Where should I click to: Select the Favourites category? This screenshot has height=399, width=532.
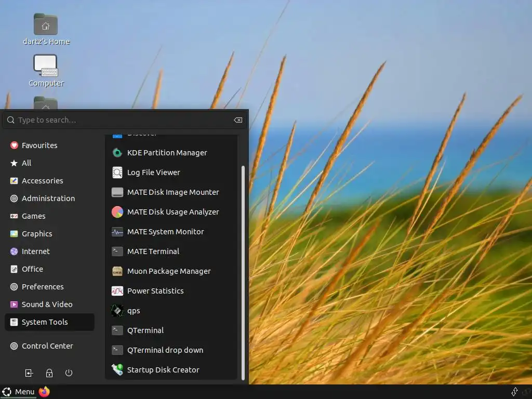click(49, 145)
